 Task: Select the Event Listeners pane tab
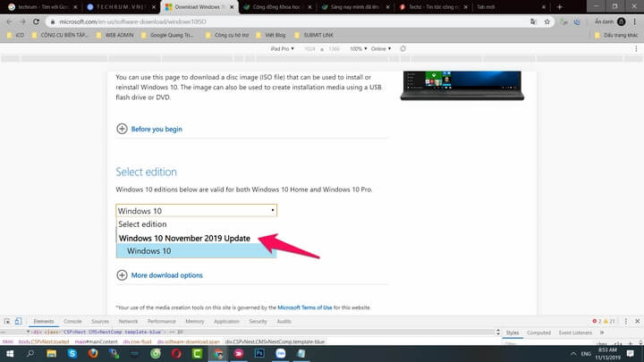pyautogui.click(x=575, y=333)
